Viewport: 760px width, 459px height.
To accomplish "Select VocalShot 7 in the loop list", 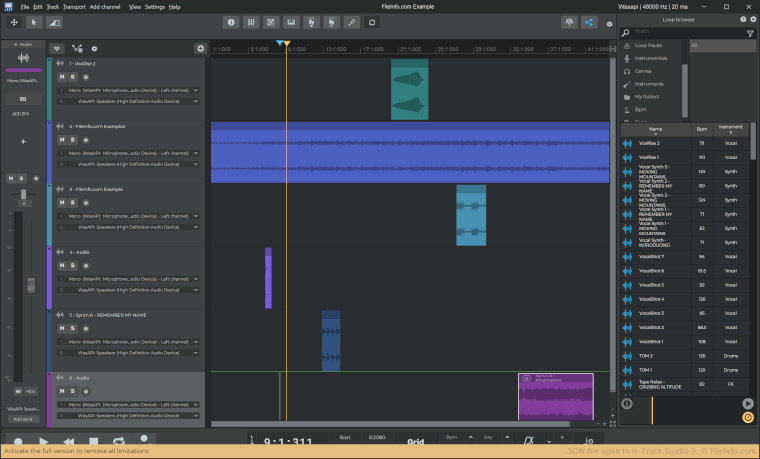I will tap(652, 257).
